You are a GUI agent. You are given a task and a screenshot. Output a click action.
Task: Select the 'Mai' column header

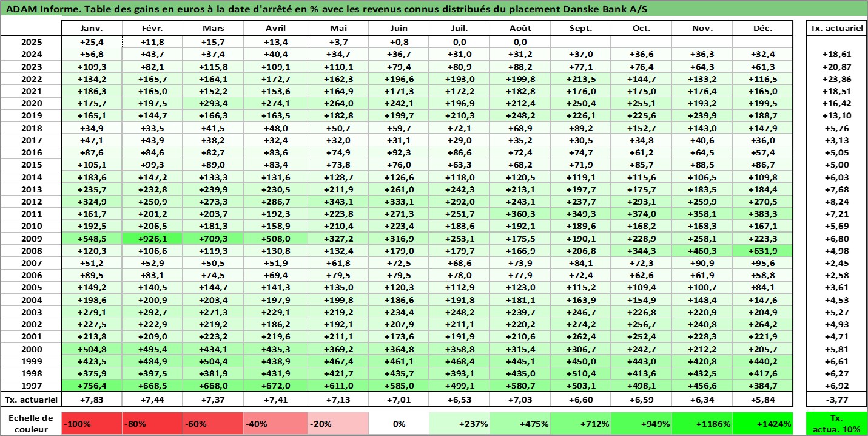(x=338, y=29)
